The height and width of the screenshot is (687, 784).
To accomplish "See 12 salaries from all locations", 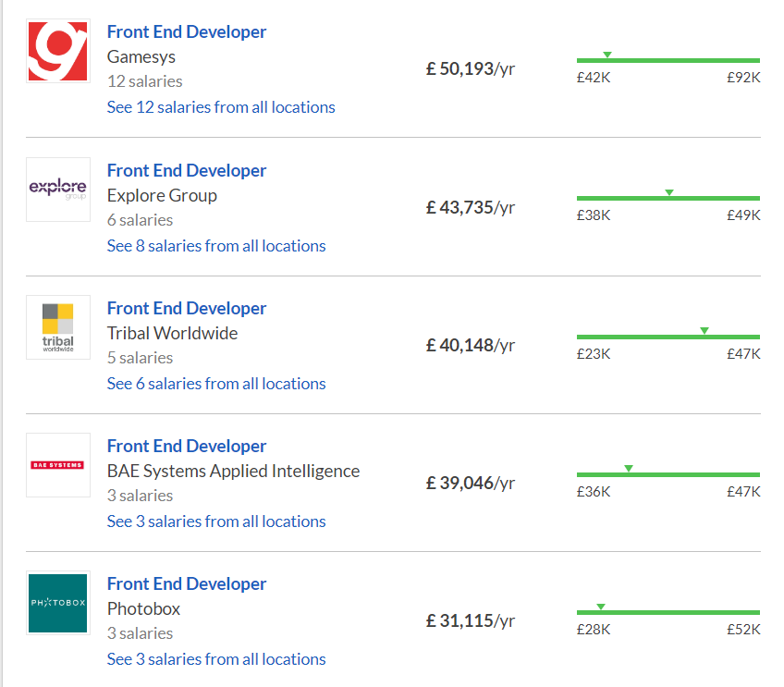I will 221,107.
